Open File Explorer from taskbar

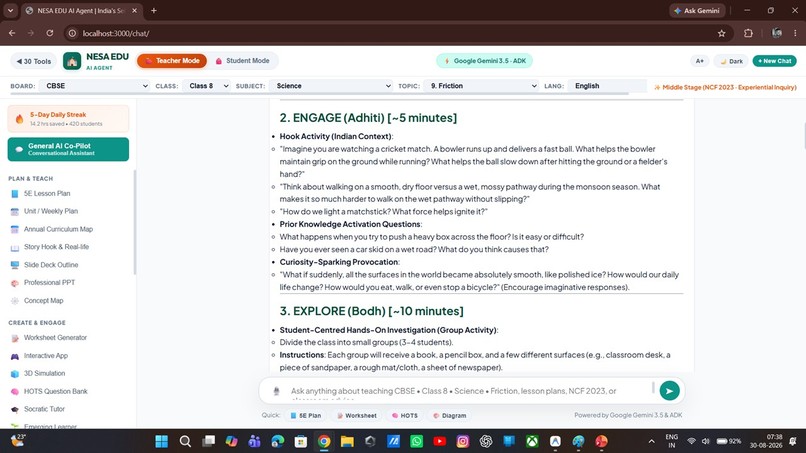click(x=347, y=441)
